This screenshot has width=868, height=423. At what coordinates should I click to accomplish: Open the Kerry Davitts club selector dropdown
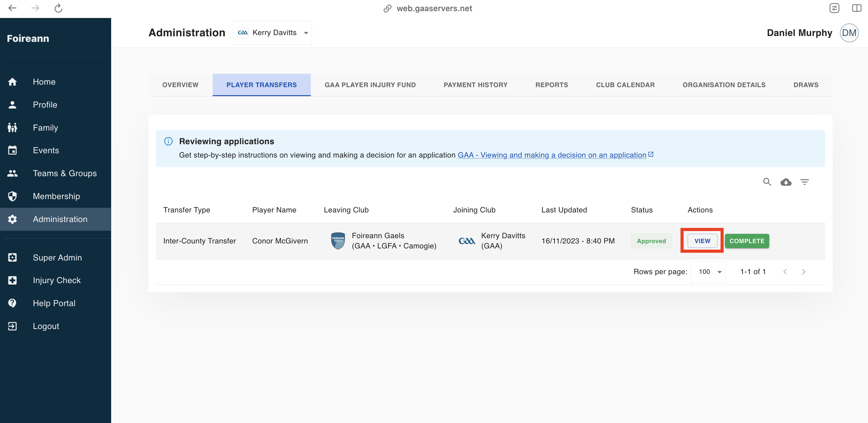[273, 33]
